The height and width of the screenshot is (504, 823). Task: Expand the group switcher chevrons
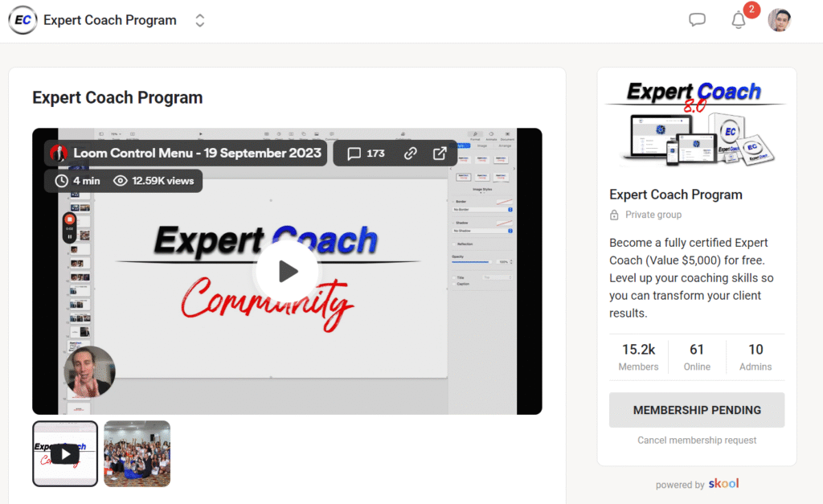pyautogui.click(x=199, y=20)
